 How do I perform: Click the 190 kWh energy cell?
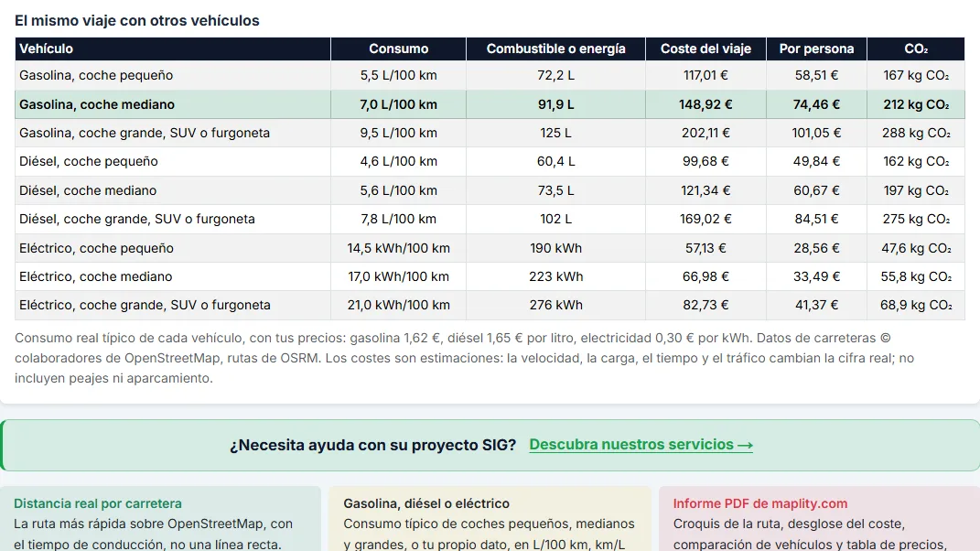click(x=555, y=248)
